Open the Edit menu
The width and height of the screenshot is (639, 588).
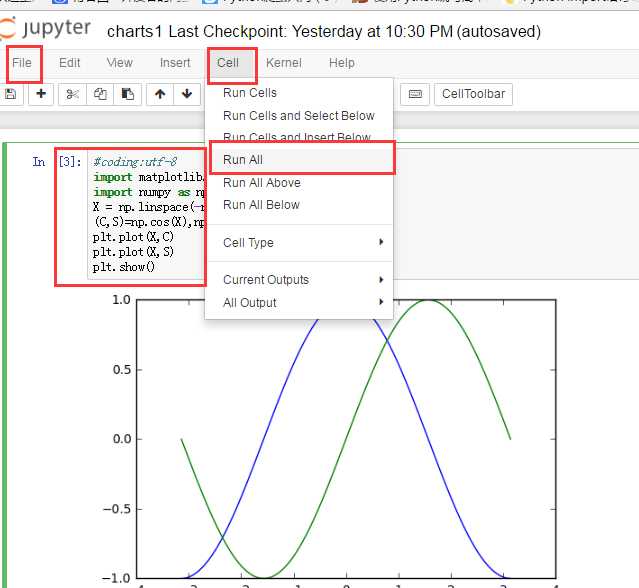tap(69, 63)
